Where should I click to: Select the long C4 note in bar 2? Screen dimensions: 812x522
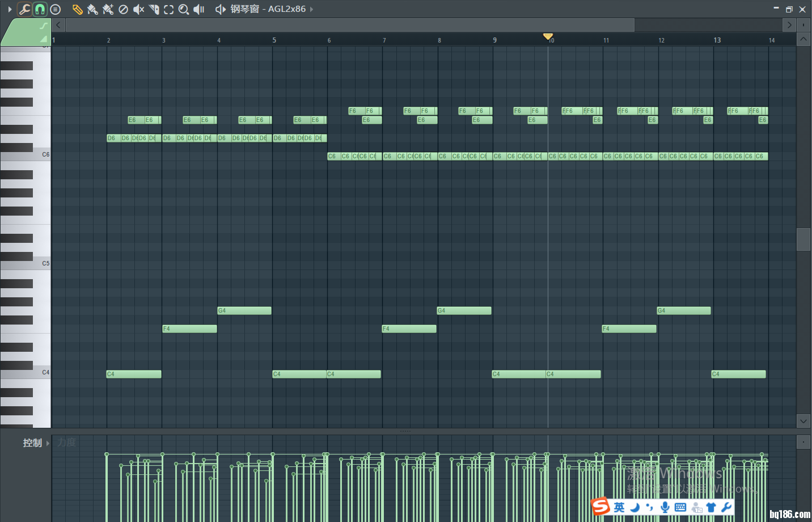point(134,374)
